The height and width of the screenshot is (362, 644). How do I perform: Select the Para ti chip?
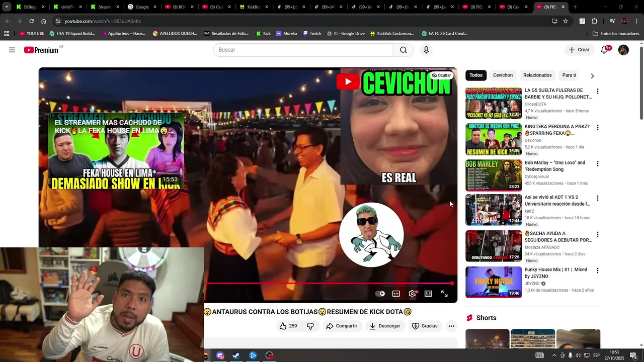pyautogui.click(x=569, y=75)
